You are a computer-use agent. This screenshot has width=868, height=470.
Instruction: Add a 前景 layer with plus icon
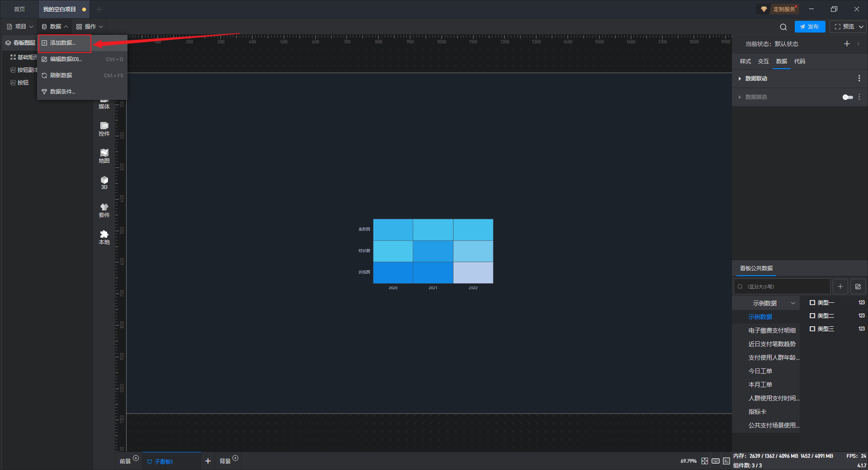(136, 458)
